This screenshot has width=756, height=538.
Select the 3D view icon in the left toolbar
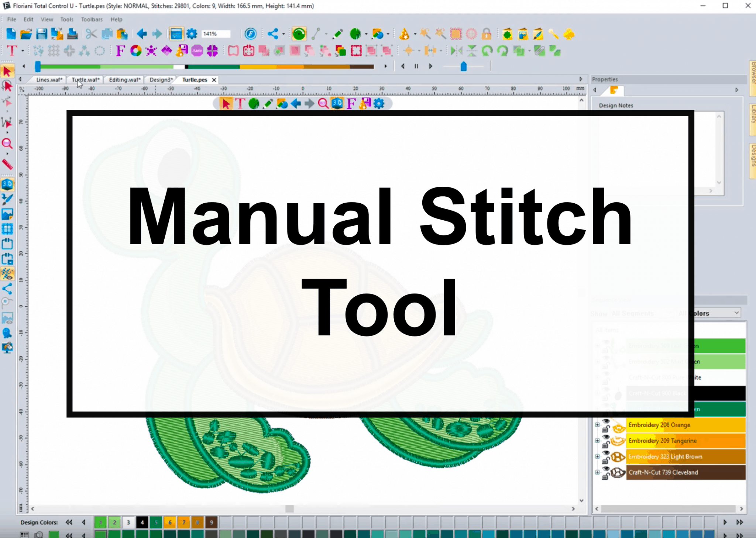pyautogui.click(x=8, y=184)
